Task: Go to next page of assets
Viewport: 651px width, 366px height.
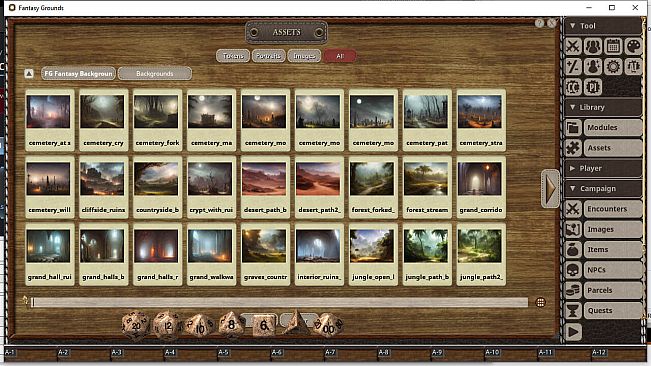Action: [x=551, y=188]
